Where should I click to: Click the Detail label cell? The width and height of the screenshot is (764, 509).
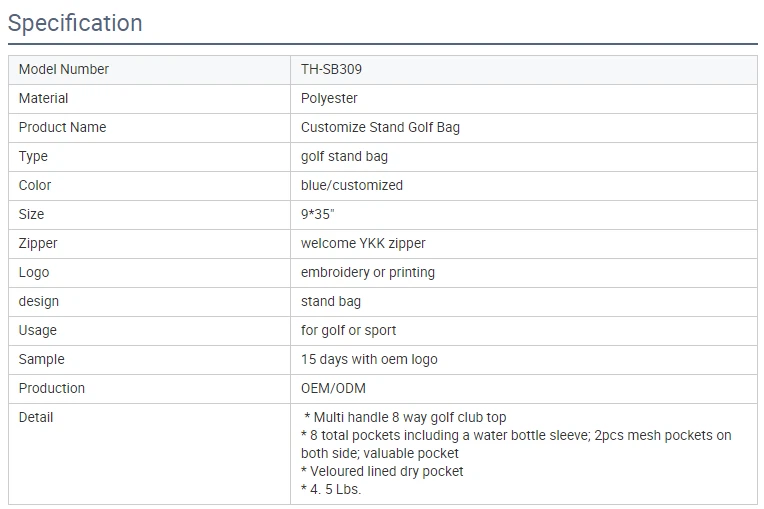click(x=36, y=418)
